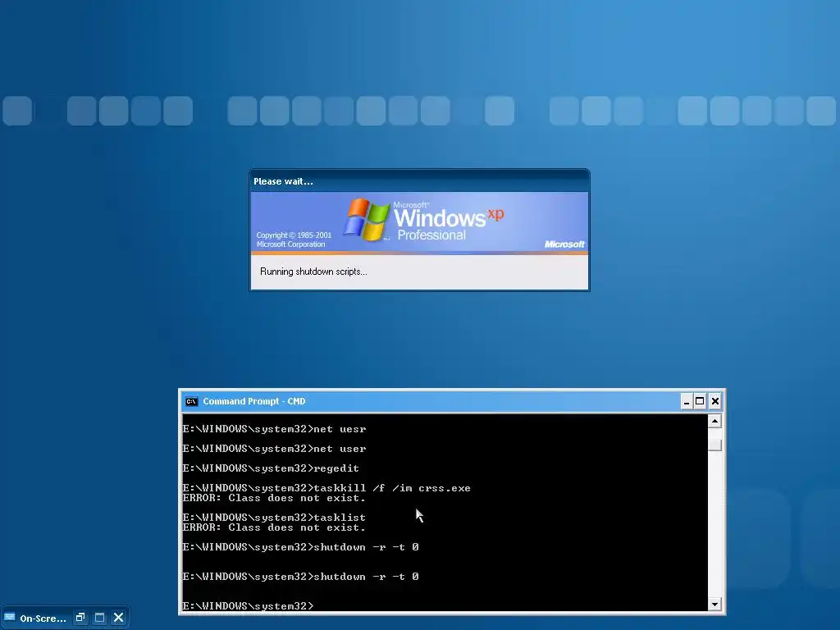
Task: Click the first "shutdown -r -t 0" line
Action: tap(300, 547)
